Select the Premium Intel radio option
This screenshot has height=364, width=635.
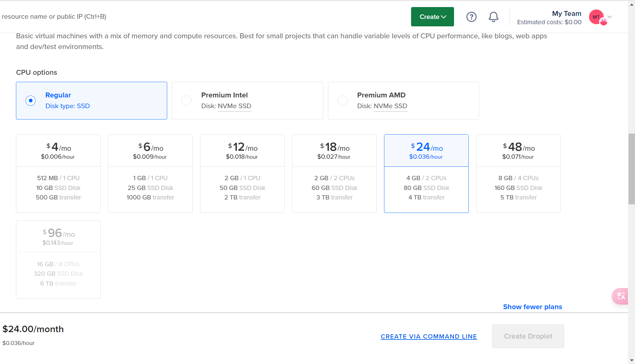tap(187, 100)
